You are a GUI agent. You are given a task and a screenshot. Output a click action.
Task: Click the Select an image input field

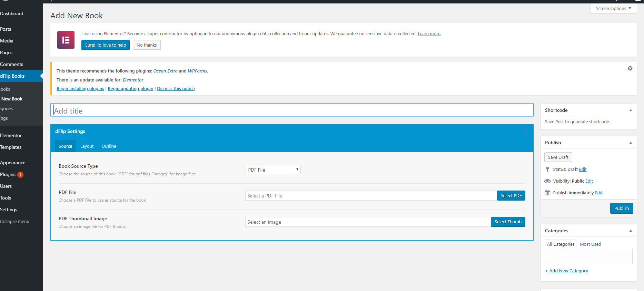(x=368, y=222)
